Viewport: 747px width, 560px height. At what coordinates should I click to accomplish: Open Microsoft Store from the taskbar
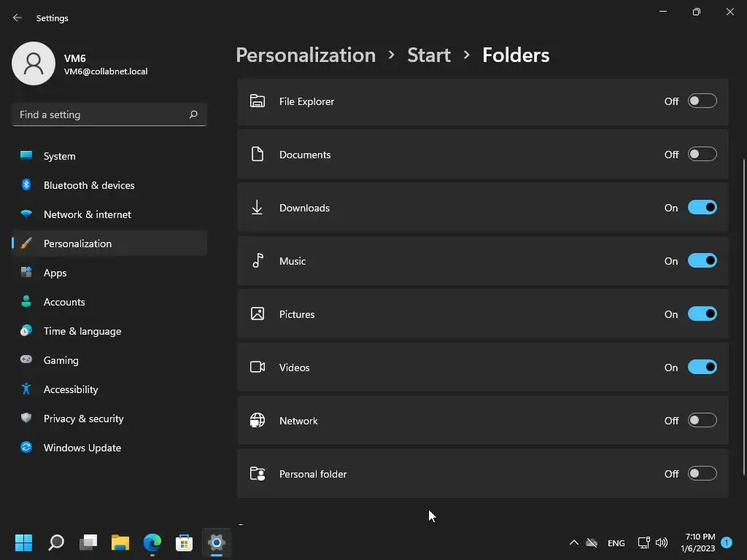[184, 542]
